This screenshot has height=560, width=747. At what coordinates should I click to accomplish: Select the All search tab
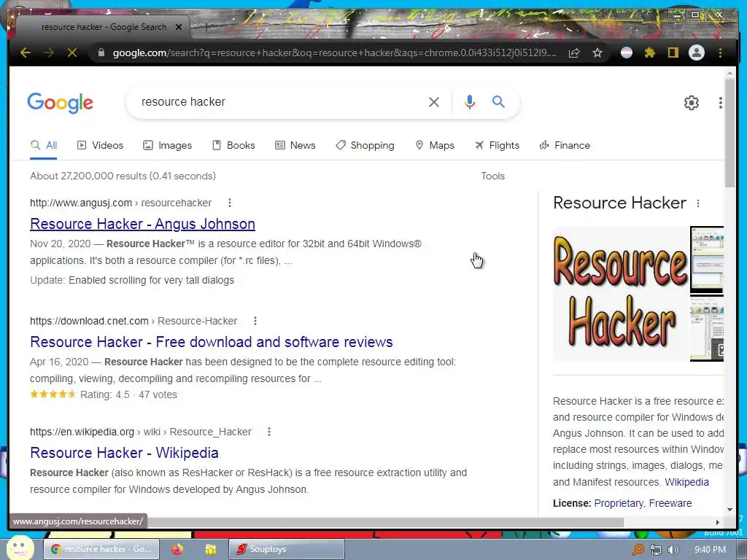click(x=44, y=145)
